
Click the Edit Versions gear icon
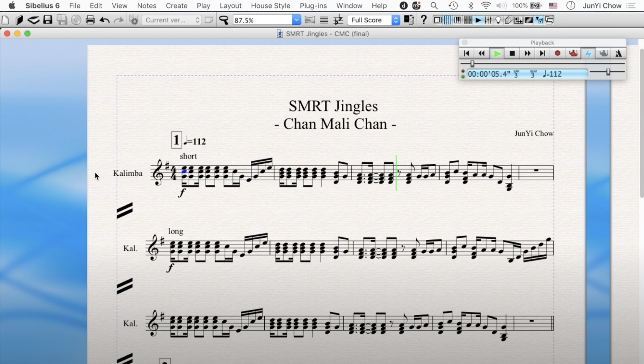click(x=134, y=20)
